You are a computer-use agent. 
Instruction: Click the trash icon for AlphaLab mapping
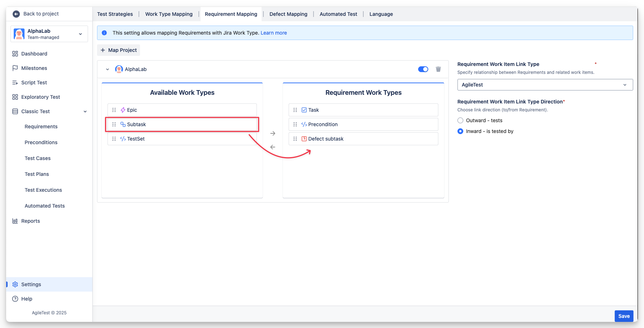pos(438,69)
